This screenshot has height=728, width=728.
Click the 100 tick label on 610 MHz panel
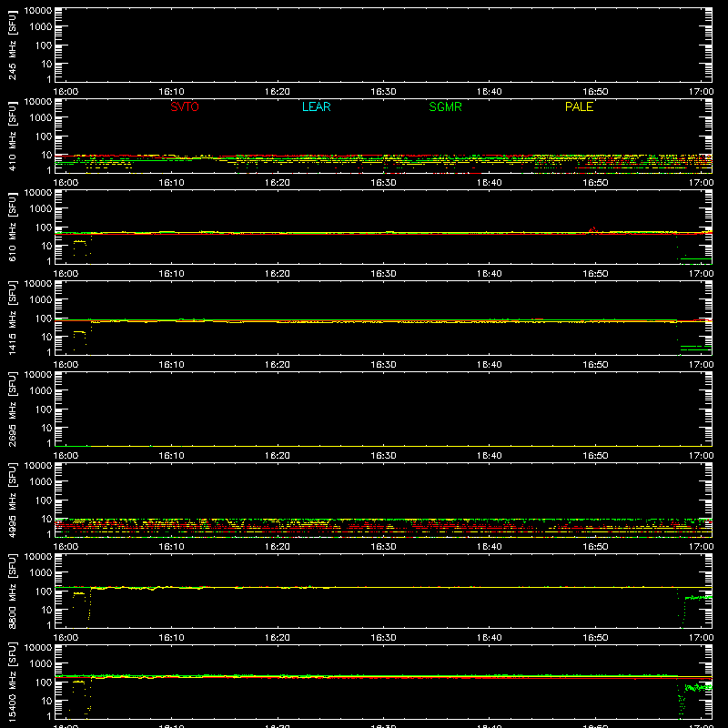coord(44,227)
